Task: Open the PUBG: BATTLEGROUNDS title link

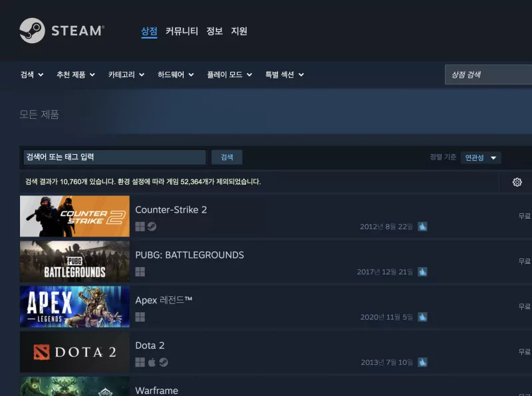Action: coord(190,255)
